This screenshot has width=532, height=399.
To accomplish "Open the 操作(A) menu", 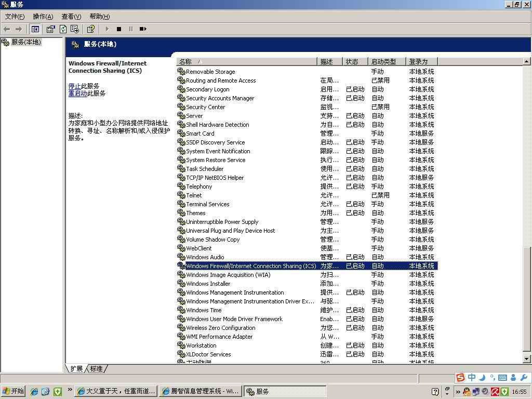I will tap(43, 16).
